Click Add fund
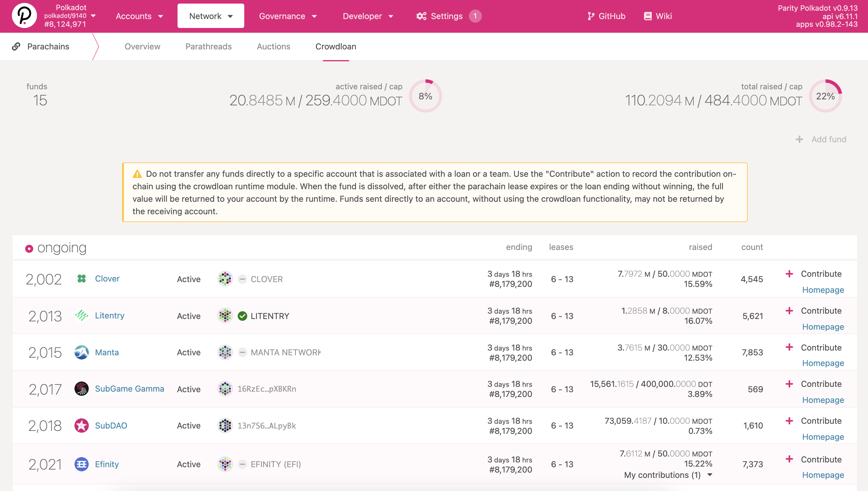 tap(822, 139)
